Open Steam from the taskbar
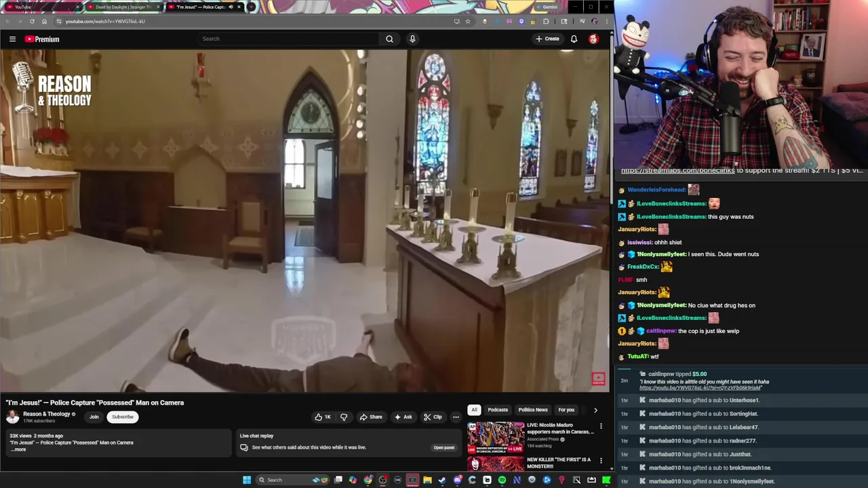Image resolution: width=868 pixels, height=488 pixels. (442, 480)
